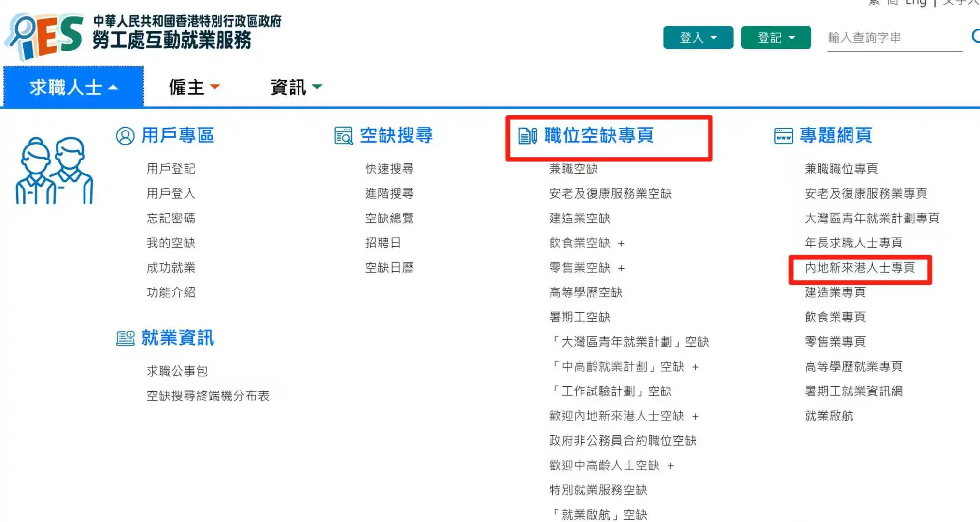Click the job seekers people illustration
The width and height of the screenshot is (980, 522).
click(x=54, y=171)
